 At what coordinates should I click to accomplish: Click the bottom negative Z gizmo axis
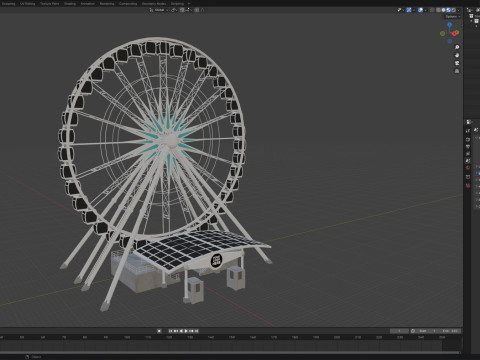(x=450, y=41)
